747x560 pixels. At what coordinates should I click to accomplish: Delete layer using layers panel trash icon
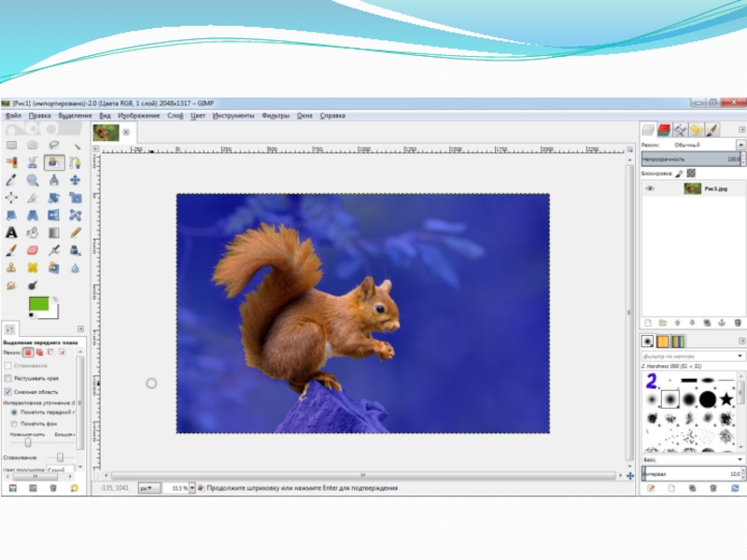pyautogui.click(x=737, y=321)
